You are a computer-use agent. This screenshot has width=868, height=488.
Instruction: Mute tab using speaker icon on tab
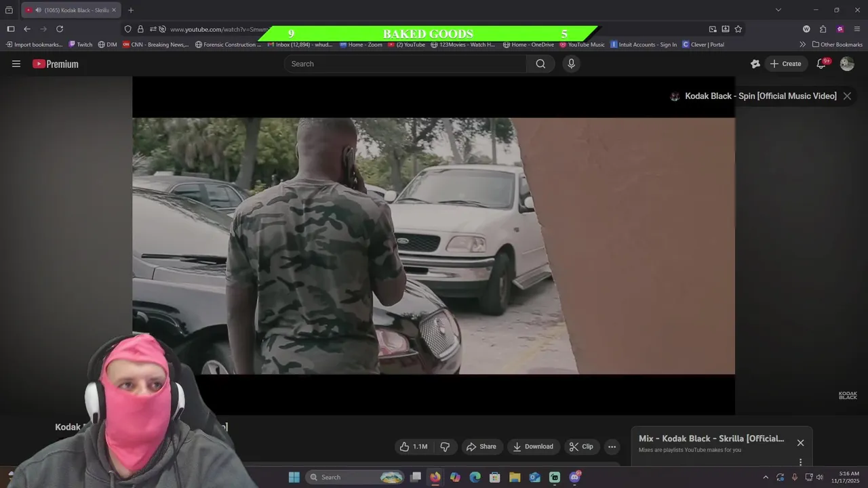coord(38,10)
